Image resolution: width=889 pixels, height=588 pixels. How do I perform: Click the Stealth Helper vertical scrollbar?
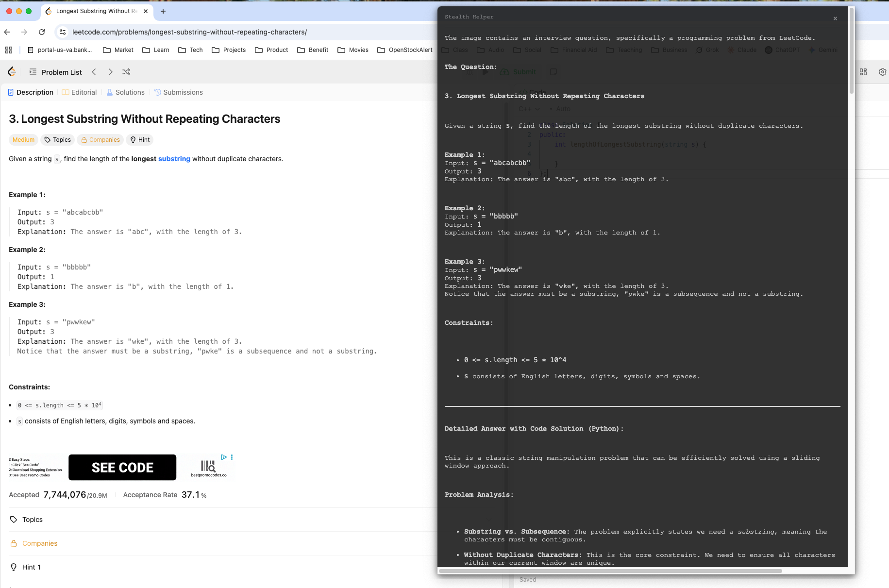pyautogui.click(x=851, y=50)
